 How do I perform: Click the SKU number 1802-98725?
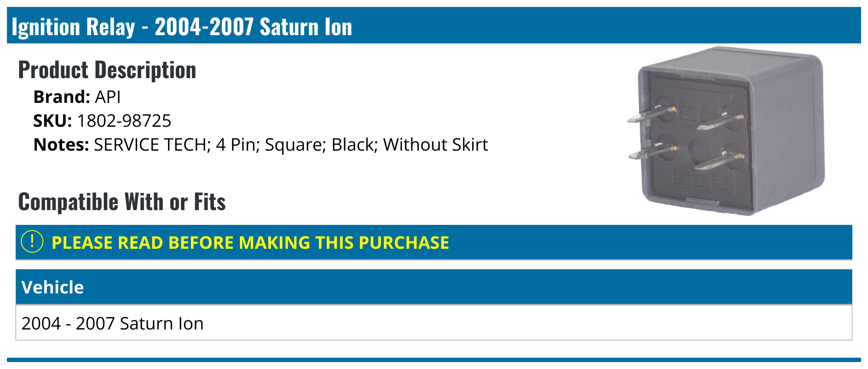pyautogui.click(x=124, y=121)
